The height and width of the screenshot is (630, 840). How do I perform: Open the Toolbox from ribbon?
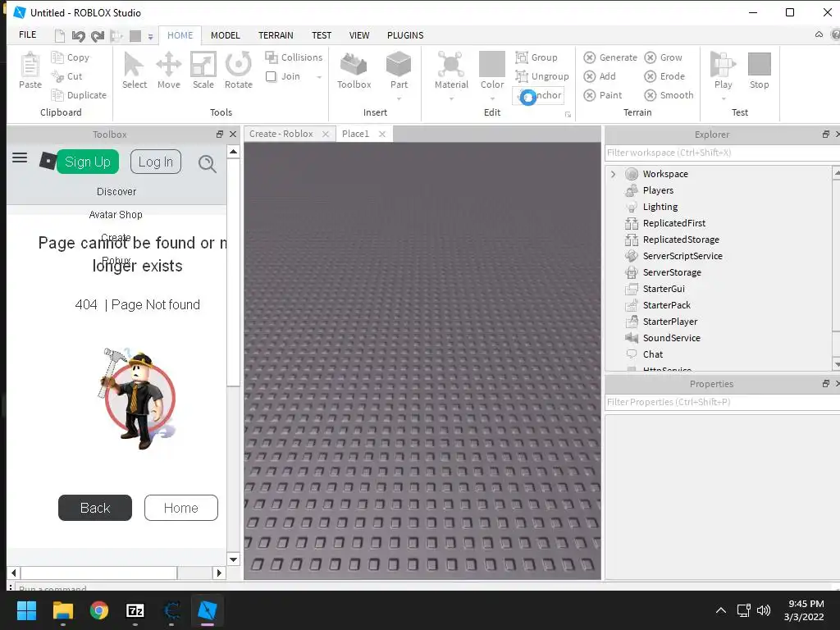(x=354, y=70)
